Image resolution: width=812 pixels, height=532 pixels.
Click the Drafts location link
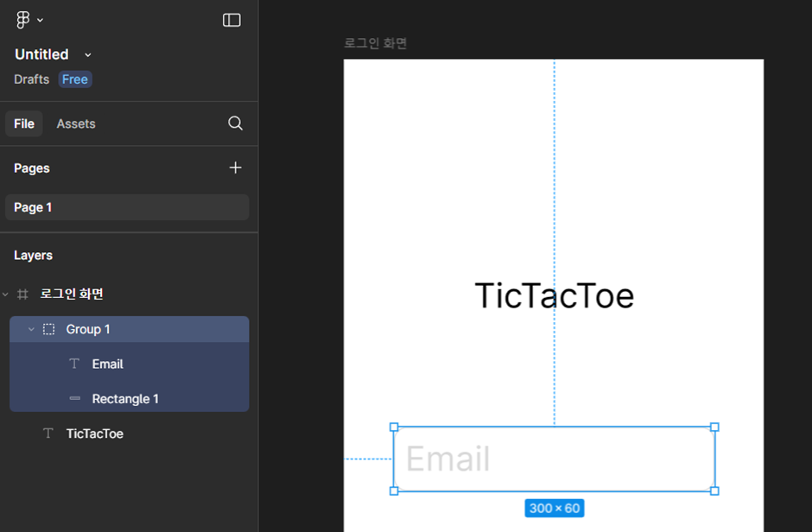click(x=32, y=79)
